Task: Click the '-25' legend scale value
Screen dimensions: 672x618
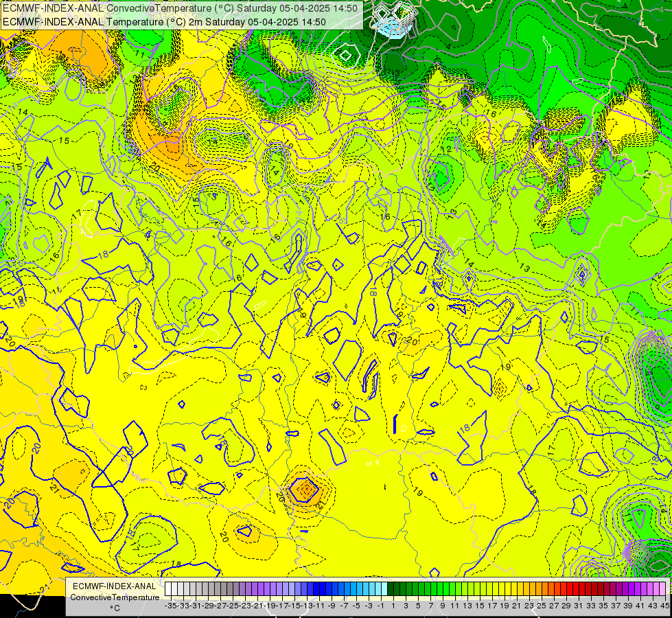Action: (x=233, y=606)
